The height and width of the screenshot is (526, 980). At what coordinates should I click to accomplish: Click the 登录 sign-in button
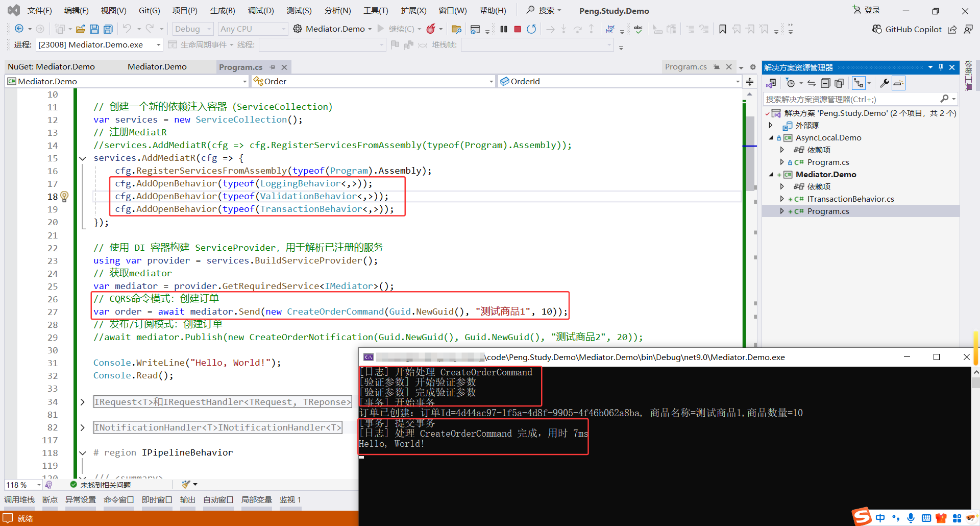pyautogui.click(x=867, y=10)
